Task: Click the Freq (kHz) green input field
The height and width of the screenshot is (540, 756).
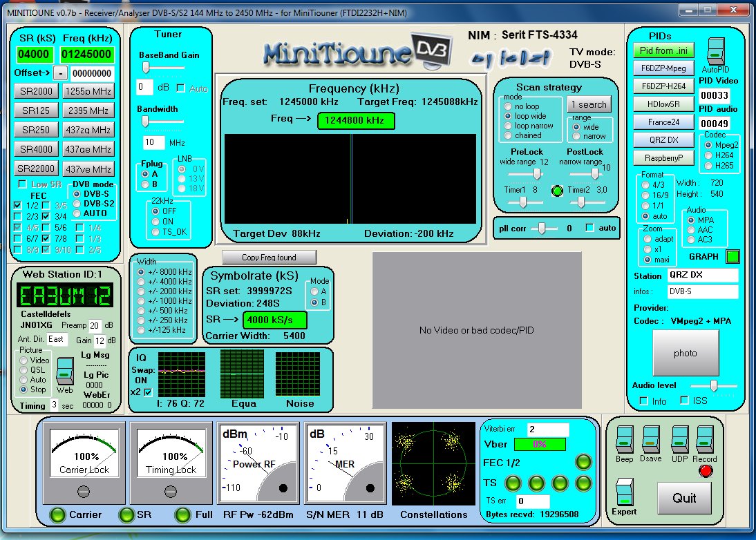Action: point(86,54)
